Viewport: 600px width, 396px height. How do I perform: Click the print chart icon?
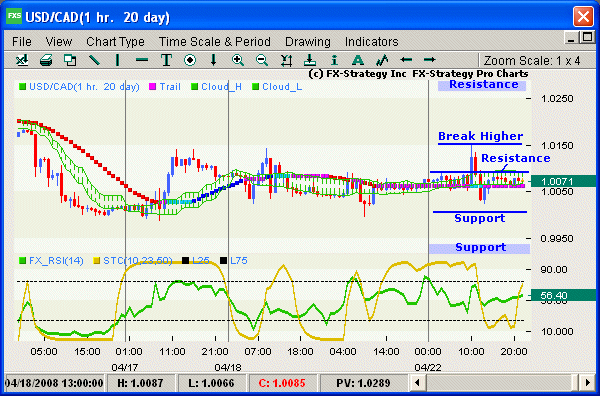(x=46, y=60)
